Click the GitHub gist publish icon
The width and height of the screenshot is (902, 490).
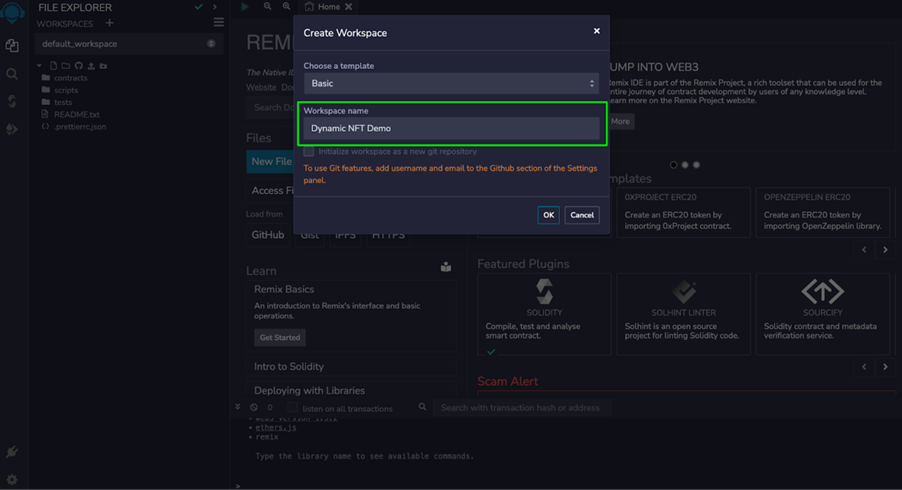(78, 66)
